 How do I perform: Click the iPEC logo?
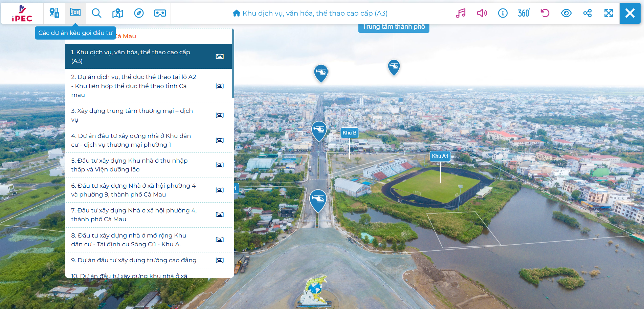coord(22,14)
